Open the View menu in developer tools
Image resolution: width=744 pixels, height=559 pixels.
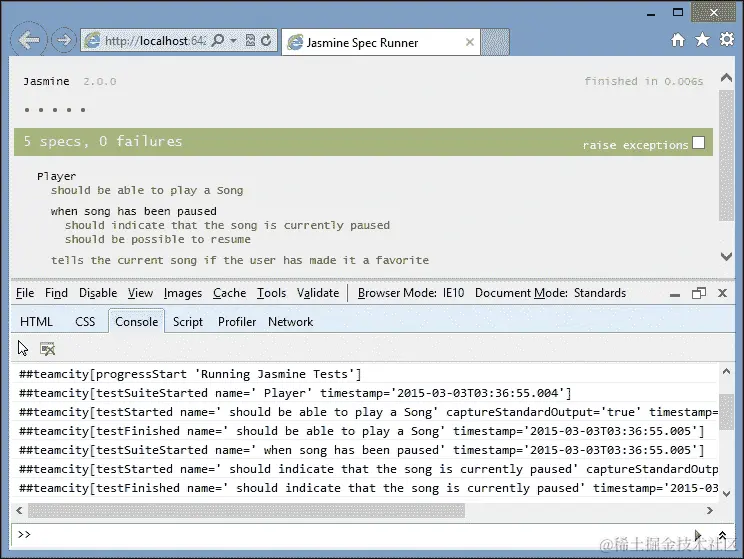tap(140, 293)
